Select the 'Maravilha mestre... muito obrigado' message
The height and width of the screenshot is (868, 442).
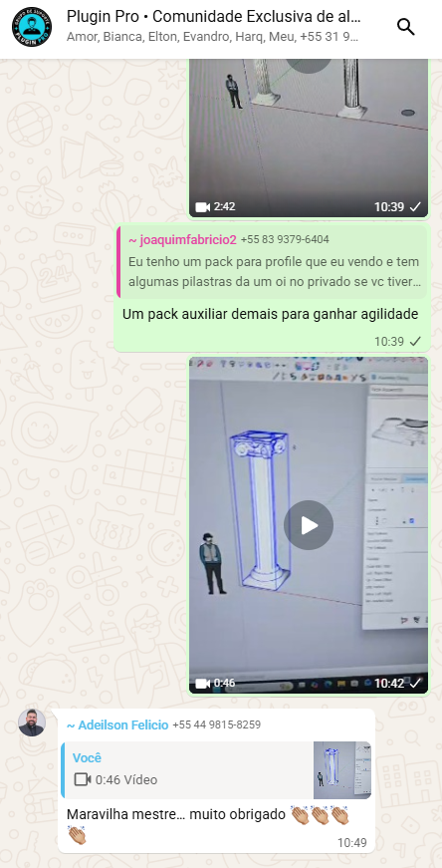pos(207,824)
